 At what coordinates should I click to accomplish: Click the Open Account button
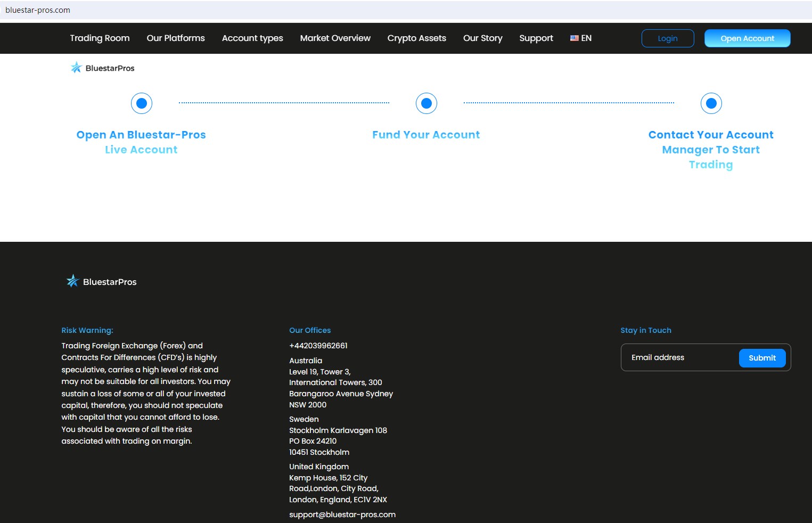[748, 38]
